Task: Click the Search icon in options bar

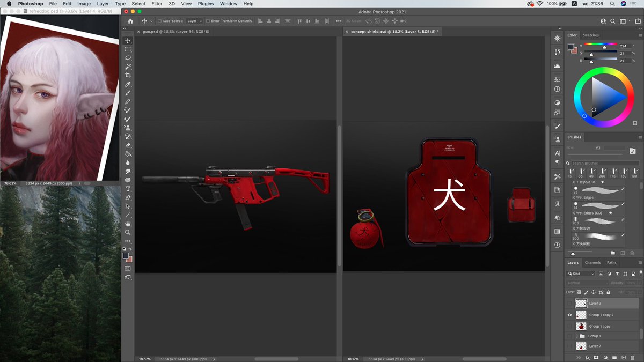Action: coord(613,21)
